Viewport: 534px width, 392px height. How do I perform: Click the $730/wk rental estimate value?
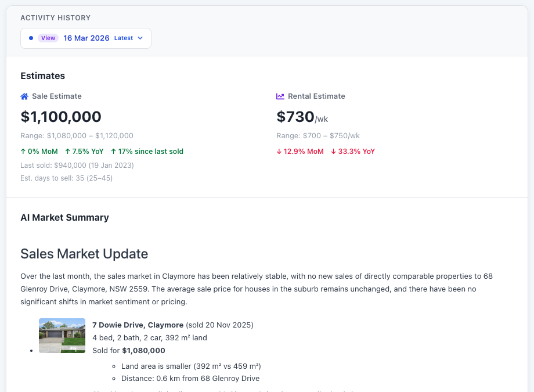[x=302, y=117]
